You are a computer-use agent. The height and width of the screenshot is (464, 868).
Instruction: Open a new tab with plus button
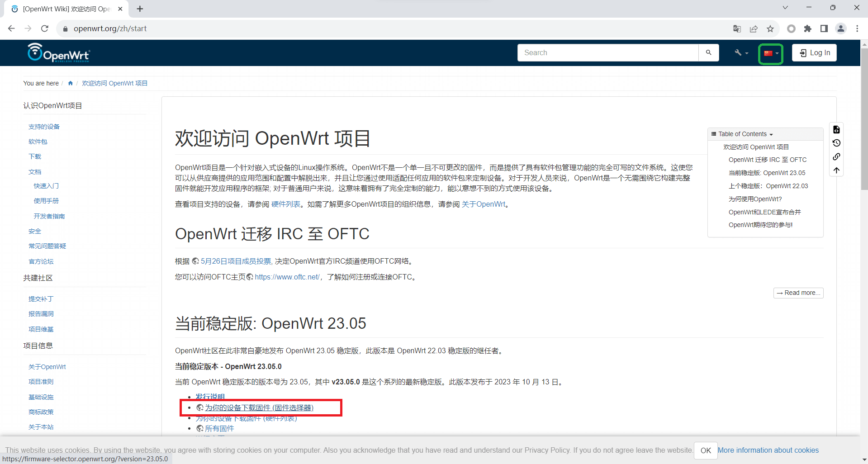tap(140, 9)
